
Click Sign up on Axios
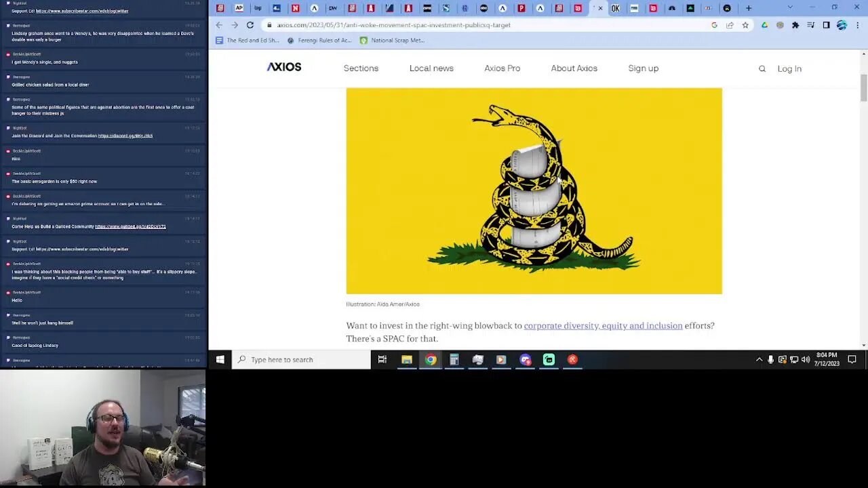(x=644, y=68)
